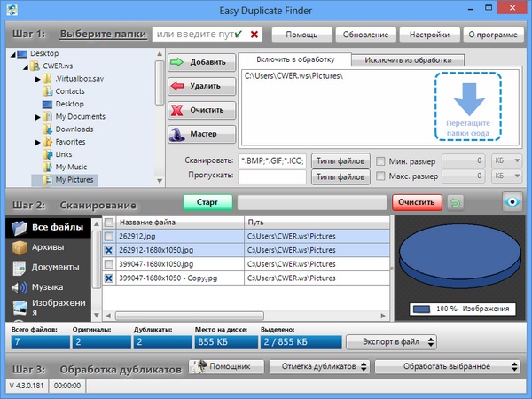Enable the Мин. размер checkbox

click(380, 161)
